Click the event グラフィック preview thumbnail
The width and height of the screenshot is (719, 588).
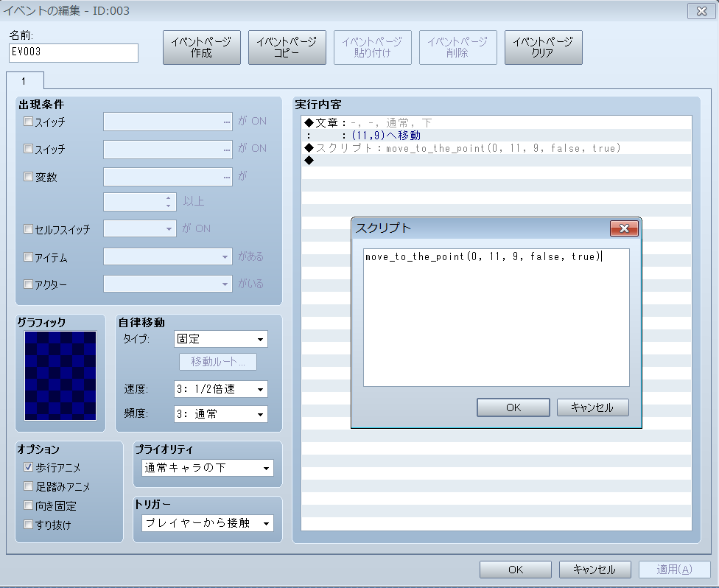(60, 376)
